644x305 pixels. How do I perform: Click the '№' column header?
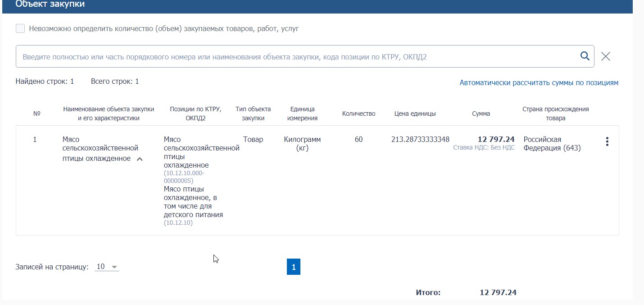pyautogui.click(x=37, y=114)
